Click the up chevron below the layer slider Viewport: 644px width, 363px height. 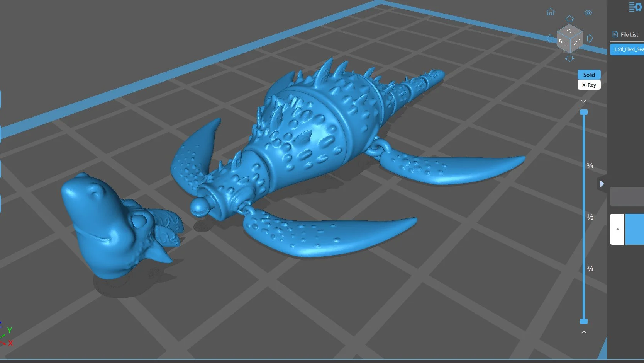[584, 332]
